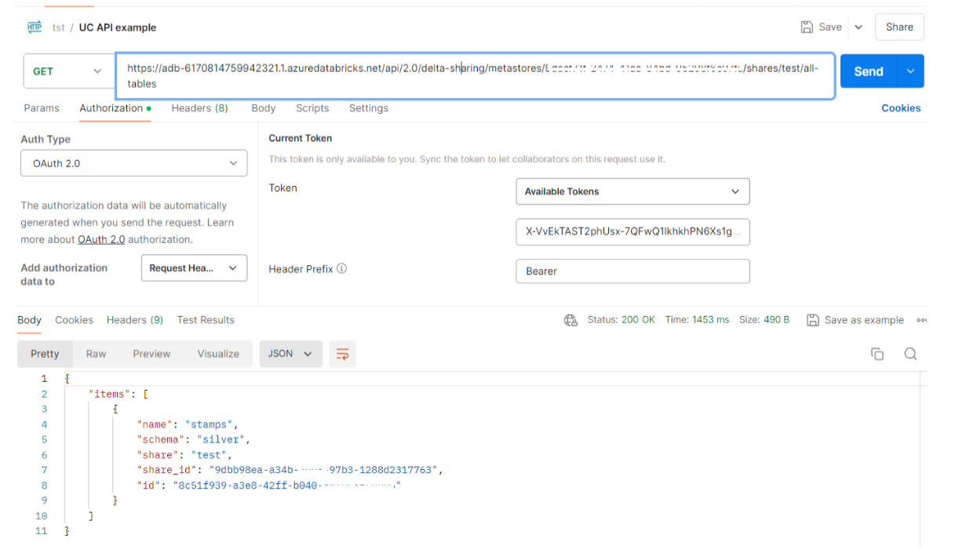Click the network globe icon beside Status
Screen dimensions: 966x560
(570, 320)
